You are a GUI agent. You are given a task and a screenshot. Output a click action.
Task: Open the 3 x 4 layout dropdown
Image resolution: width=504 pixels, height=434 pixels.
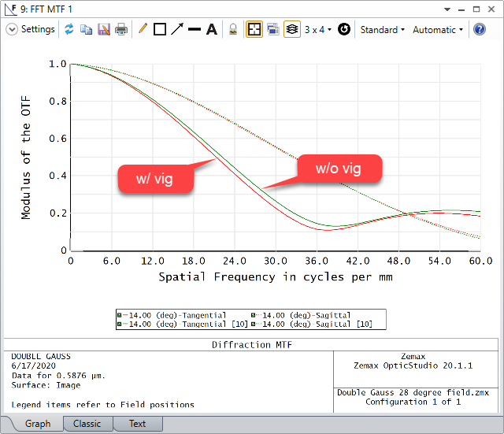(318, 30)
